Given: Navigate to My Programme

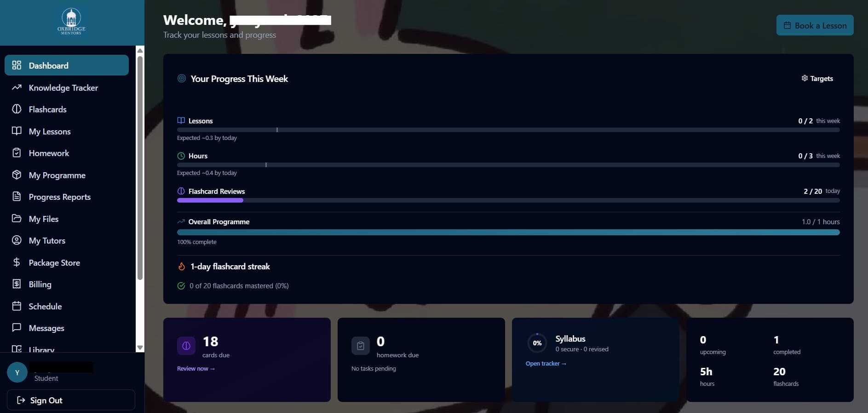Looking at the screenshot, I should 67,175.
